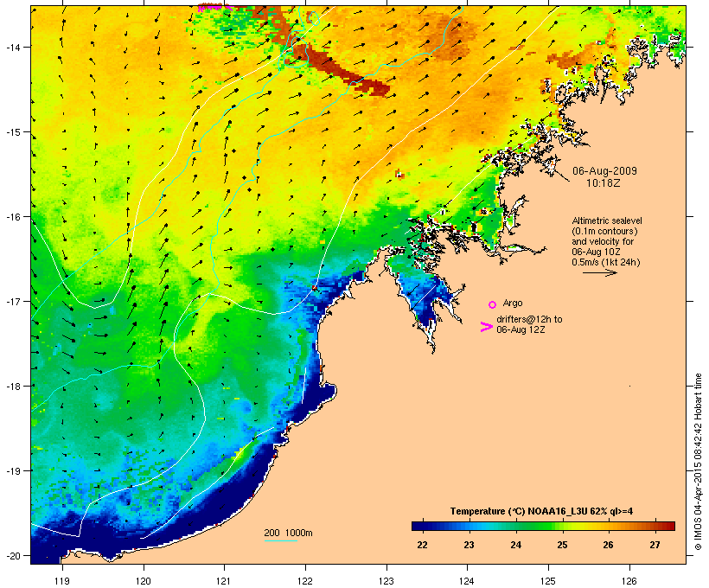Click the longitude axis label 125
The image size is (709, 588).
pos(548,581)
